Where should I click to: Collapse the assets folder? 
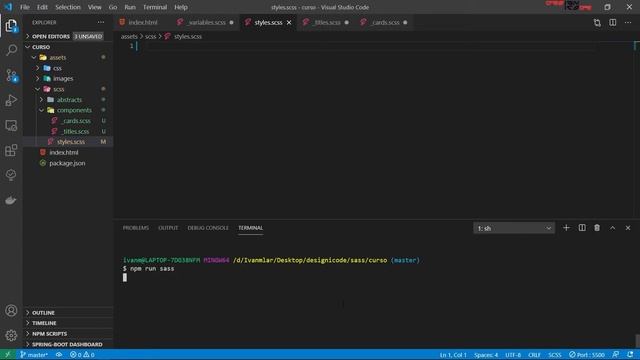click(68, 58)
